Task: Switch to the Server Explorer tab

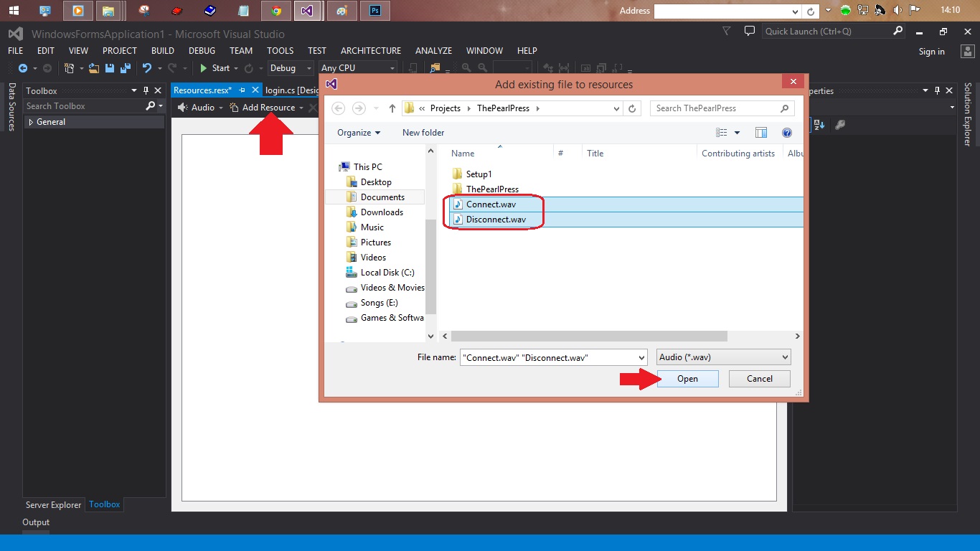Action: tap(54, 504)
